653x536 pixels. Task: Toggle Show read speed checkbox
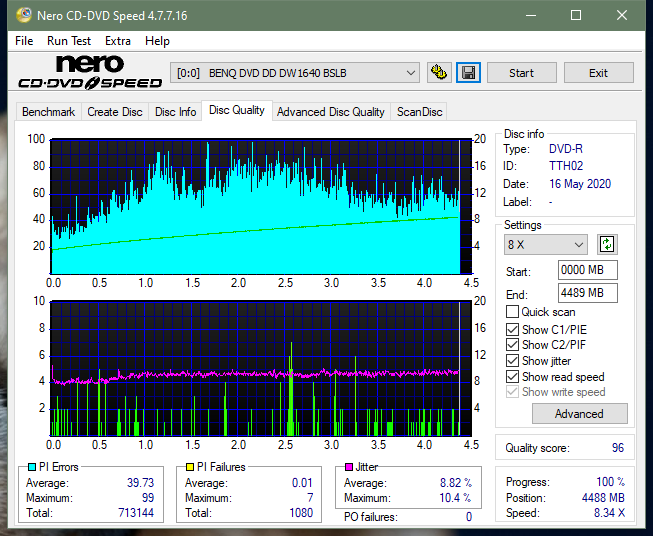click(512, 376)
